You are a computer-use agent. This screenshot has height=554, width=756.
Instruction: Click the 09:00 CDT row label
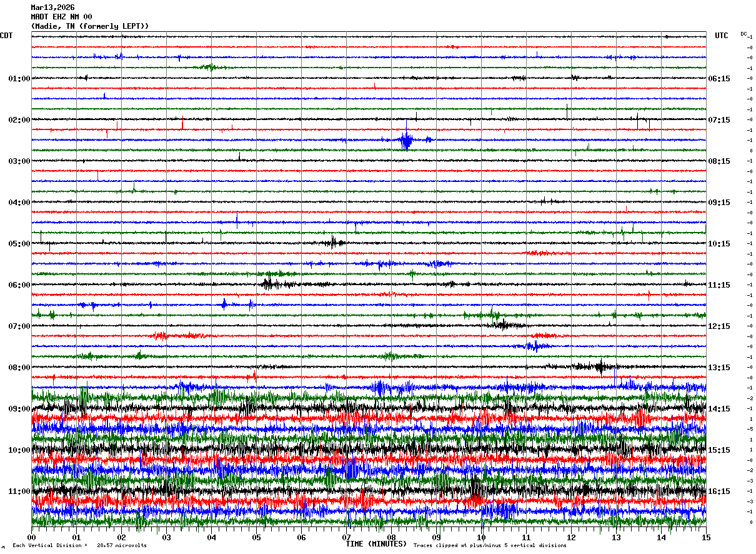point(19,409)
